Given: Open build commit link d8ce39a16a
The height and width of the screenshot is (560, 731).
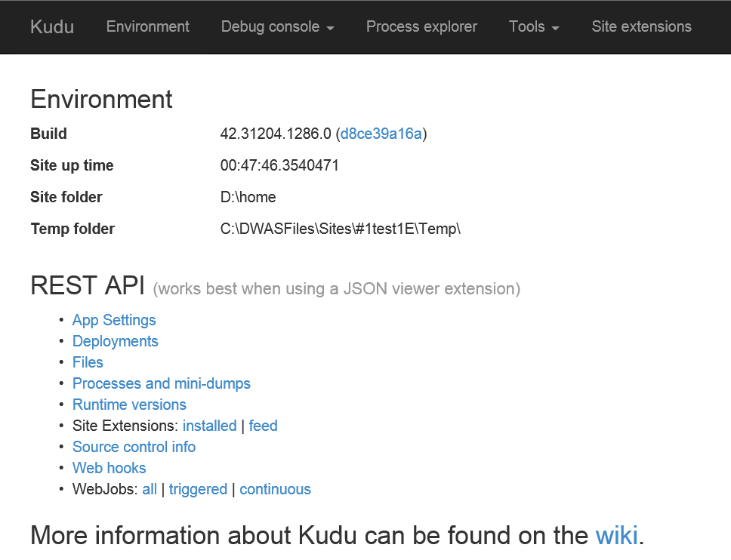Looking at the screenshot, I should [381, 134].
